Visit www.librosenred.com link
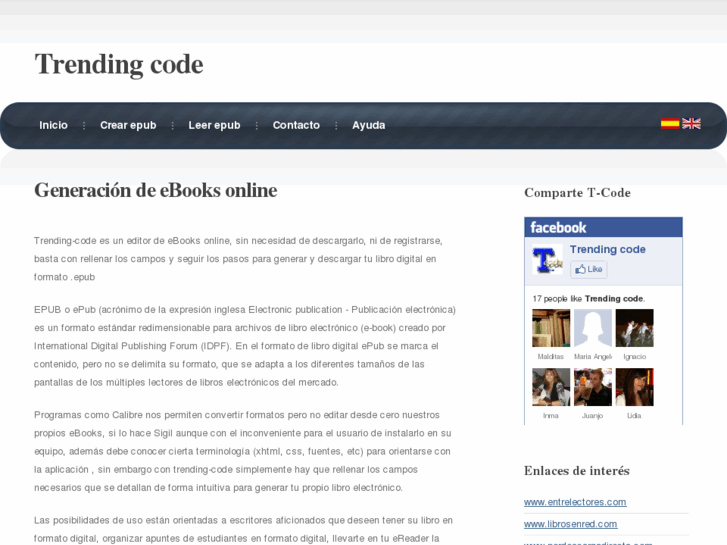Screen dimensions: 727x545 570,524
